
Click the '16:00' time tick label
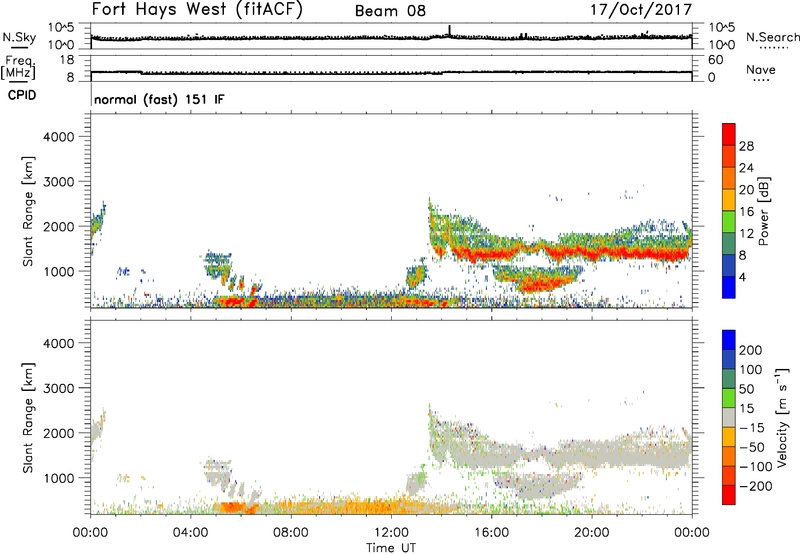pyautogui.click(x=491, y=533)
